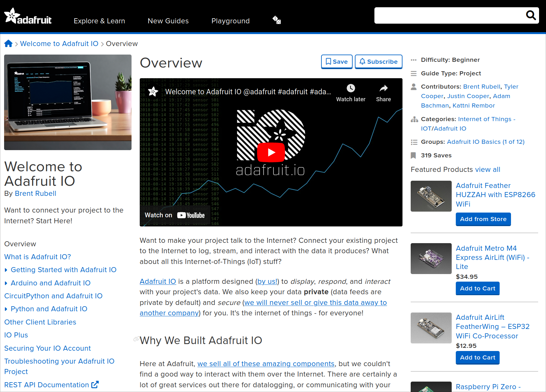Open REST API Documentation external link
Viewport: 546px width, 392px height.
point(51,385)
